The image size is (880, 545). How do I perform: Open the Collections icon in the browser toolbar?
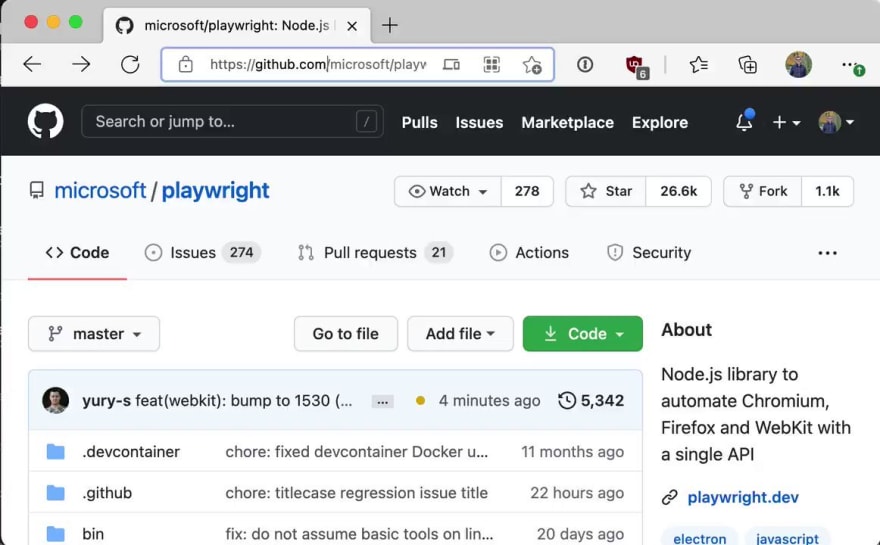tap(748, 65)
